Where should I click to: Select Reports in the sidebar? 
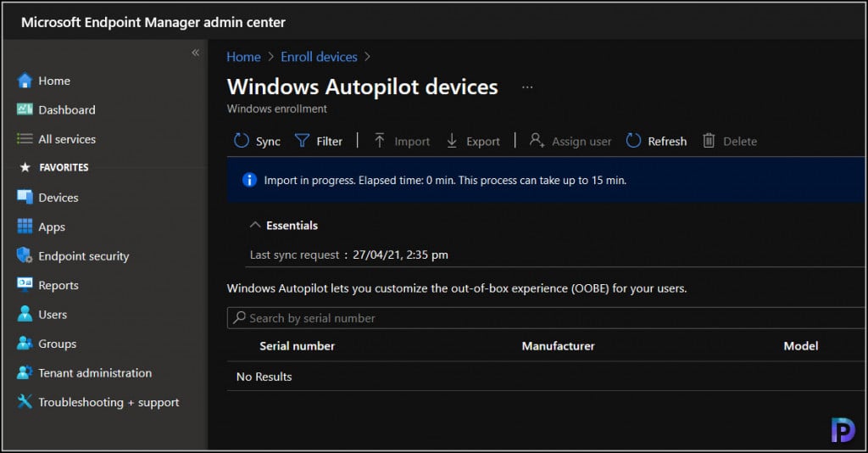click(58, 285)
